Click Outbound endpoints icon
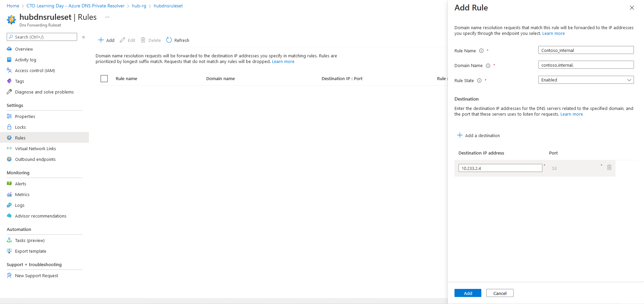The image size is (644, 304). coord(9,159)
